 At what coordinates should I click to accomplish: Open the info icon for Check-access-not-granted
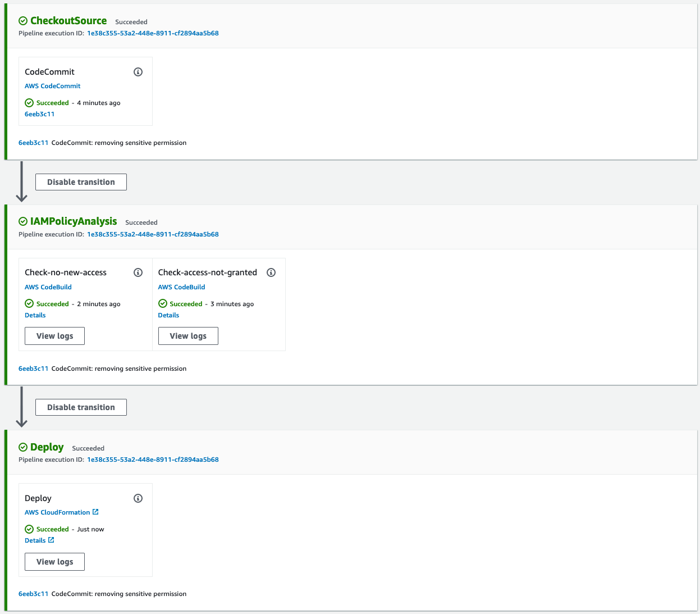(271, 272)
